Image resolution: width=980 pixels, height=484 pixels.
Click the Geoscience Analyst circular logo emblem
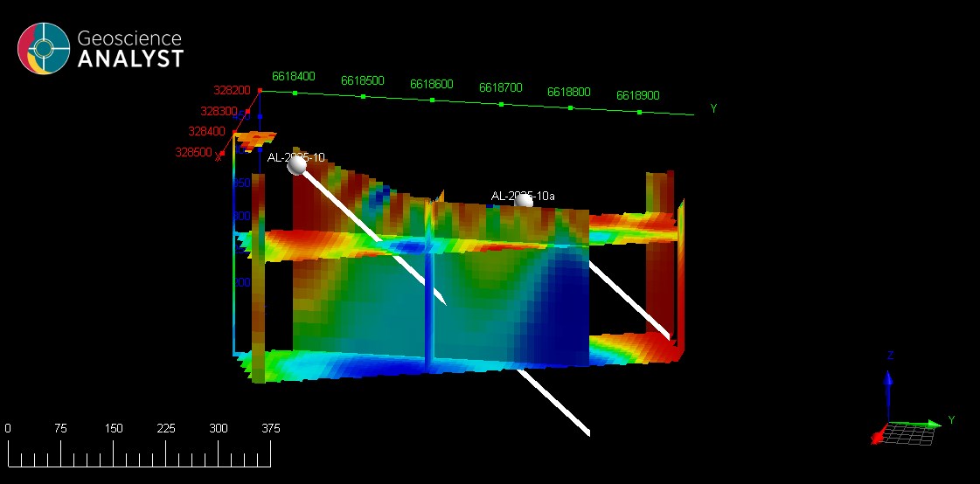pos(44,48)
